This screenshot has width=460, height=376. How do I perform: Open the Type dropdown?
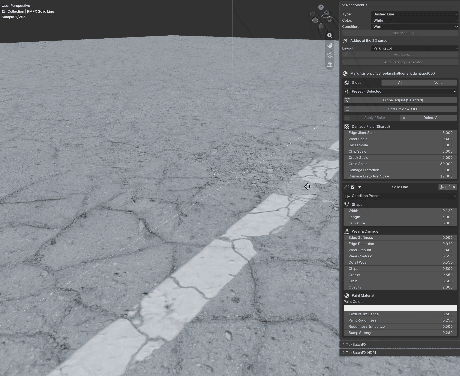click(x=415, y=14)
